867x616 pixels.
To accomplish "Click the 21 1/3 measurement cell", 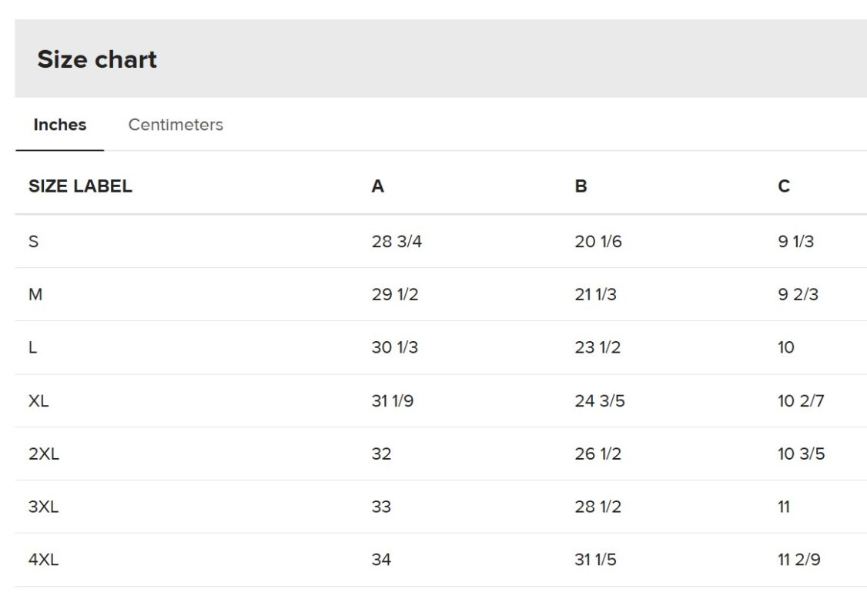I will tap(595, 294).
